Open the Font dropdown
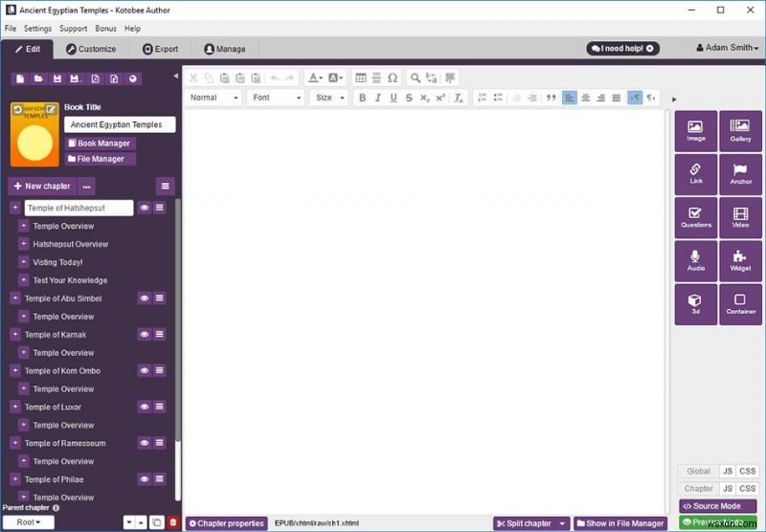 pyautogui.click(x=276, y=98)
